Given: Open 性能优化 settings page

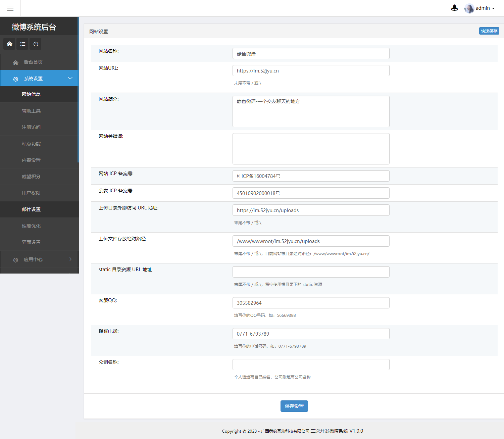Looking at the screenshot, I should pyautogui.click(x=31, y=226).
